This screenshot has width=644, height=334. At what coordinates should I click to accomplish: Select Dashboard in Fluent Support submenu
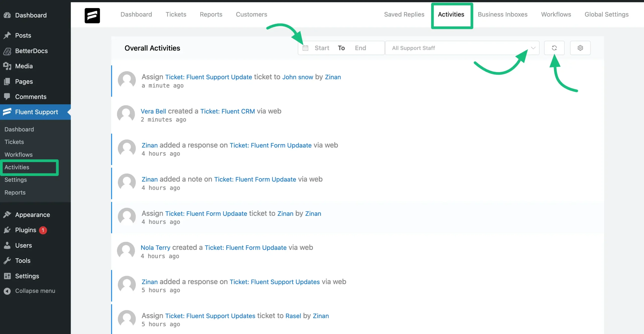[19, 129]
